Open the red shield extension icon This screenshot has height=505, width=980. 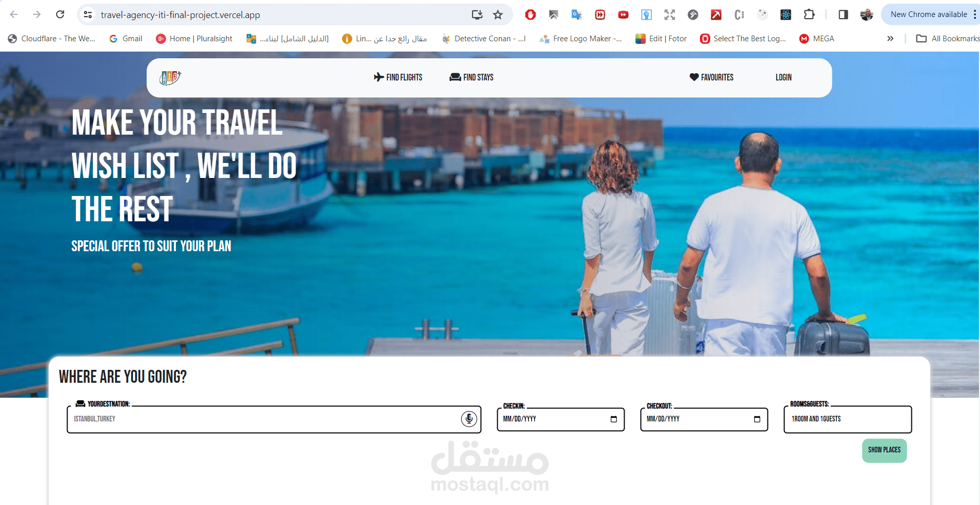(530, 14)
